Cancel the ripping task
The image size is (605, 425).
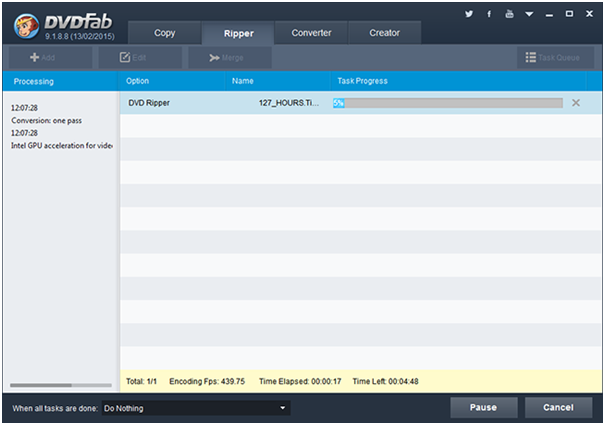[x=558, y=408]
